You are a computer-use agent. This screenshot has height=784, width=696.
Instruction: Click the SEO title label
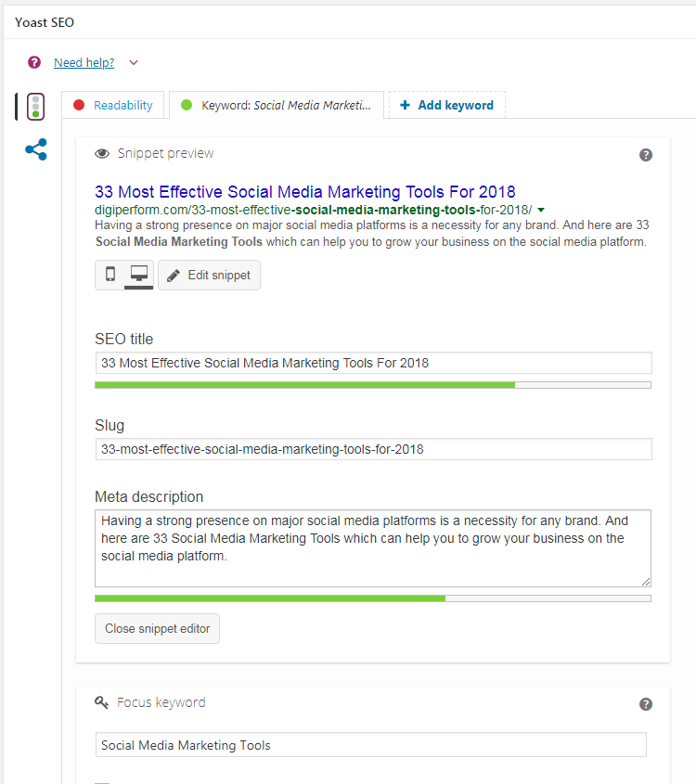click(x=124, y=339)
